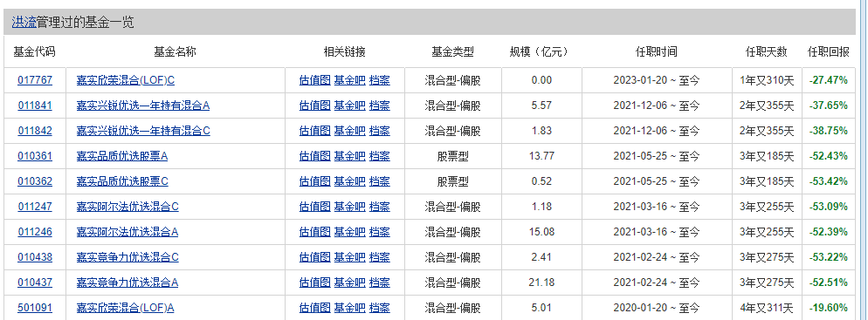Viewport: 868px width, 320px height.
Task: Open 基金吧 for 嘉实品质优选股票C
Action: 350,181
